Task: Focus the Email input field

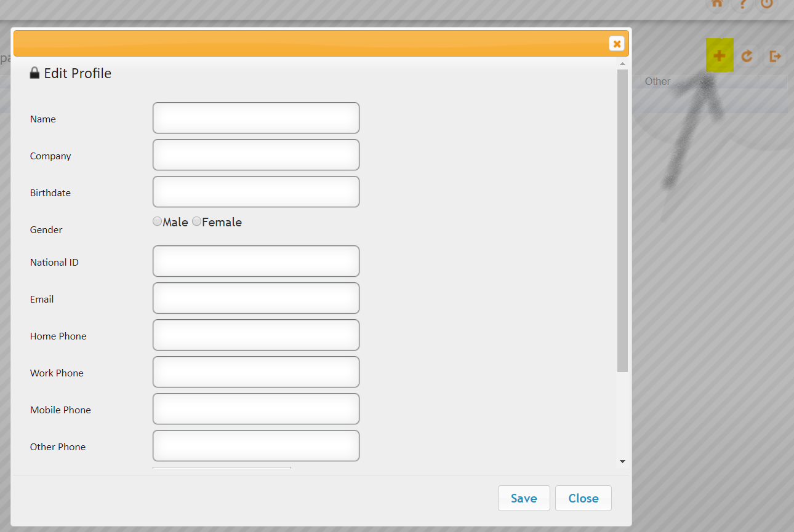Action: tap(256, 298)
